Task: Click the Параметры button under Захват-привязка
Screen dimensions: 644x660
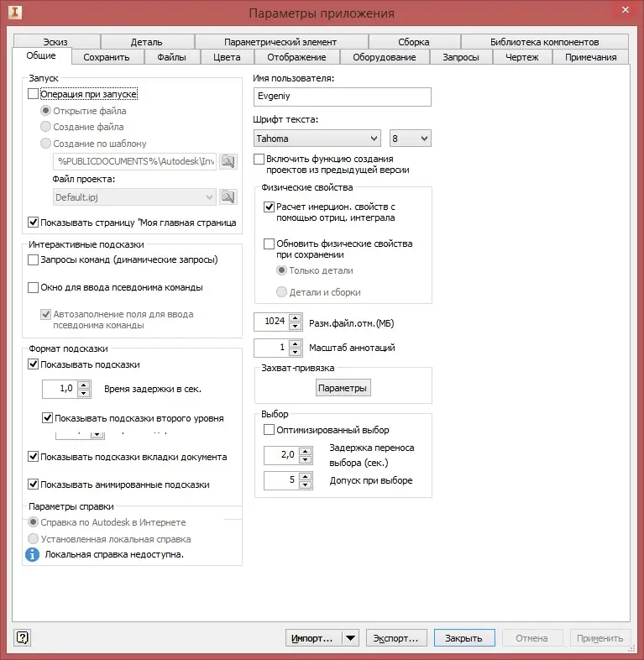Action: (343, 388)
